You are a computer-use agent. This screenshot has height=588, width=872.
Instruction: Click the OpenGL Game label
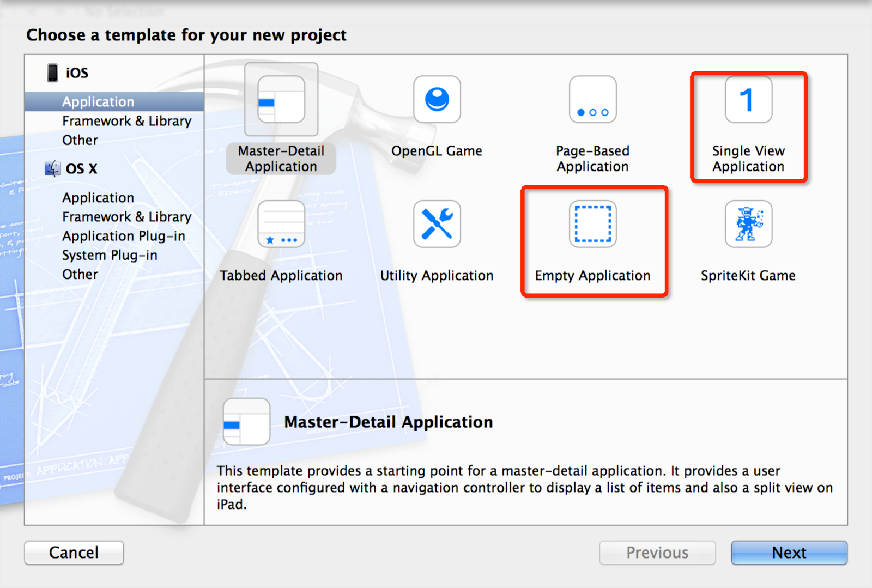coord(437,151)
